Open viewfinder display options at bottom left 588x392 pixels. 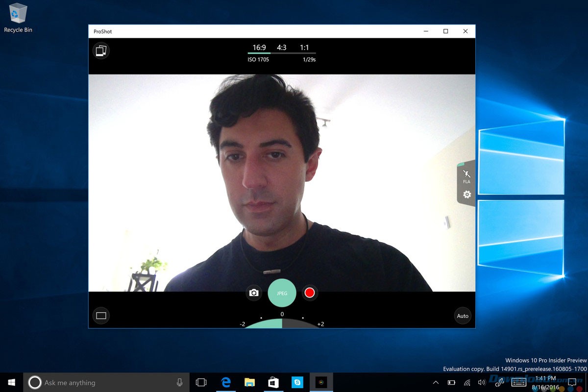coord(101,316)
